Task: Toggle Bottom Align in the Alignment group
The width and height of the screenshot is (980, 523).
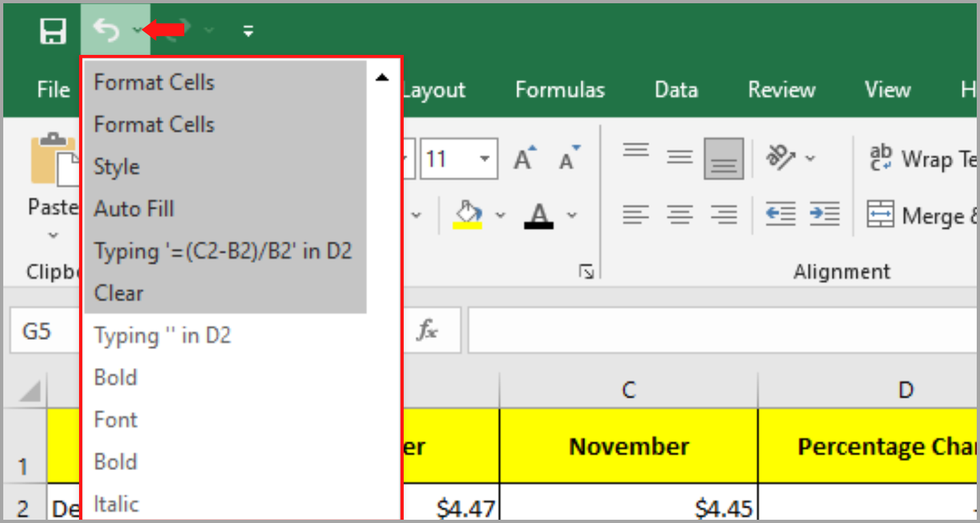Action: [723, 157]
